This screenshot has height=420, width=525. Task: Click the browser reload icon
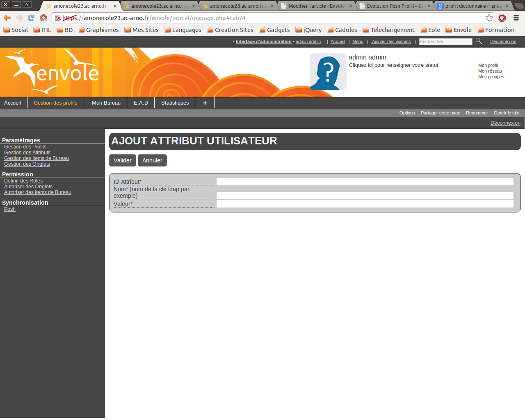[31, 18]
